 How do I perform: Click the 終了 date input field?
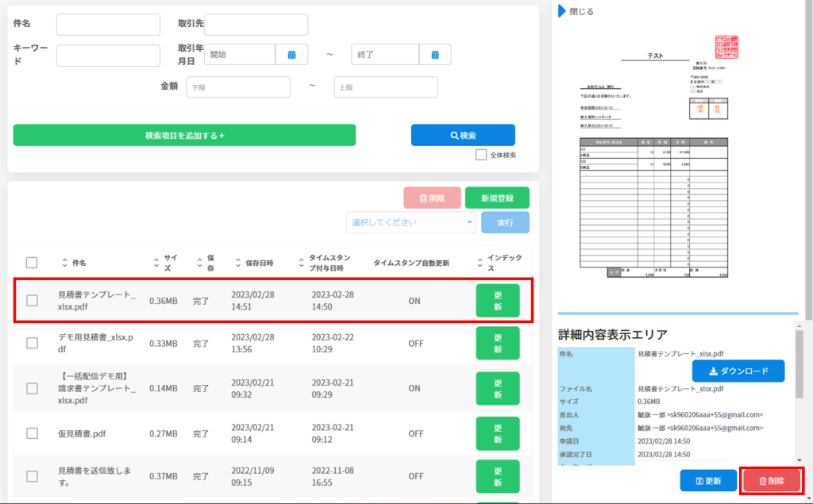(385, 55)
